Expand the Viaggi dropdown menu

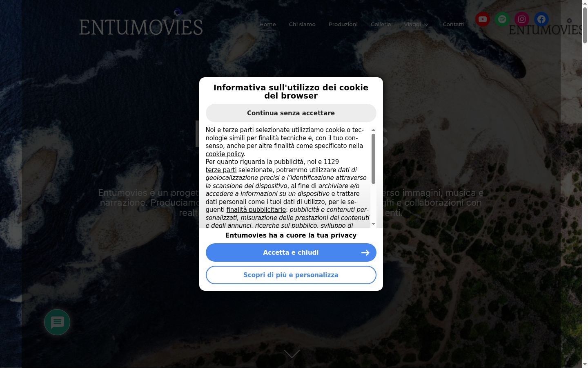point(416,25)
